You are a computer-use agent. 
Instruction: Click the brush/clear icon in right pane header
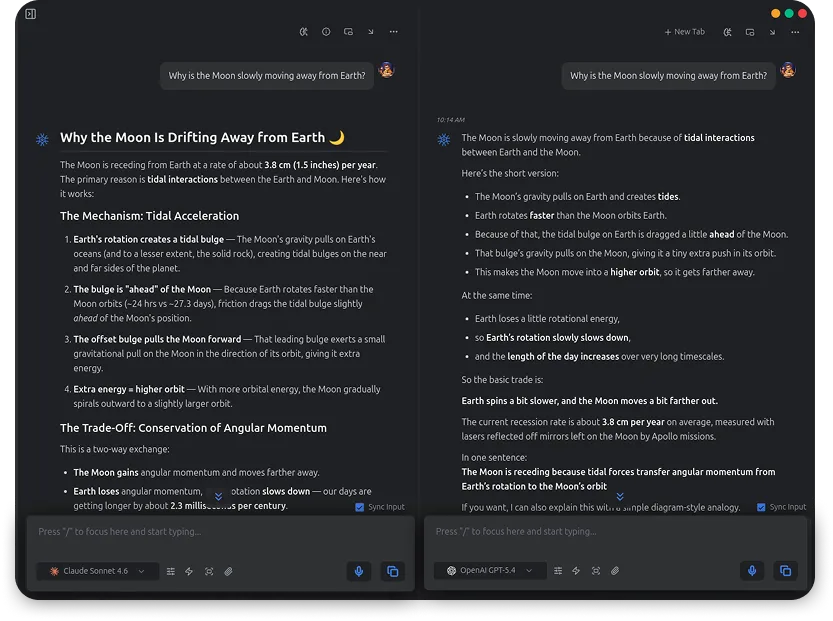click(727, 32)
